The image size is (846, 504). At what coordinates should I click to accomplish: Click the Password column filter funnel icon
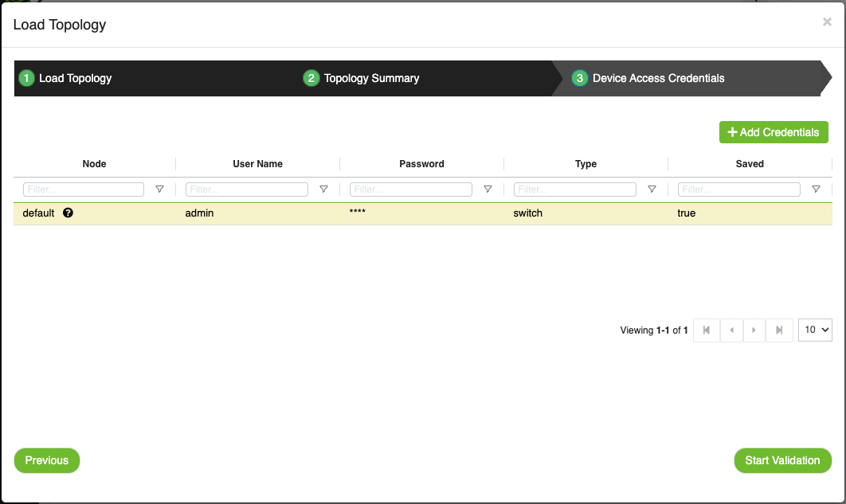point(488,189)
